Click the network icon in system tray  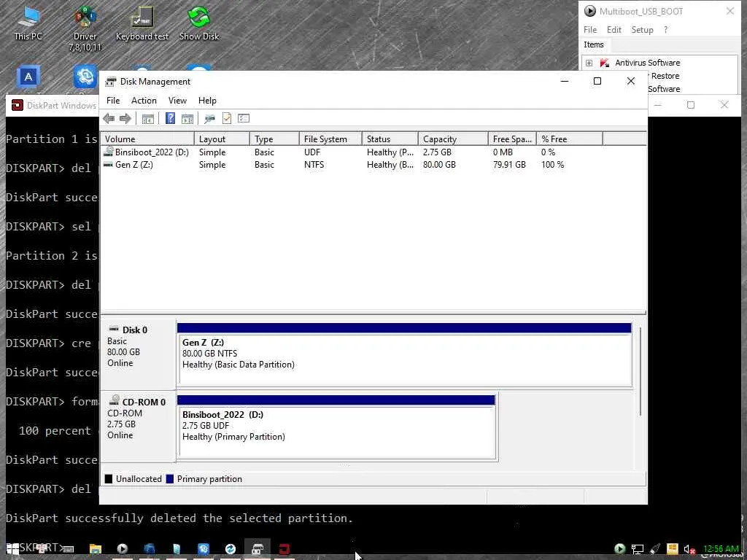[x=638, y=549]
